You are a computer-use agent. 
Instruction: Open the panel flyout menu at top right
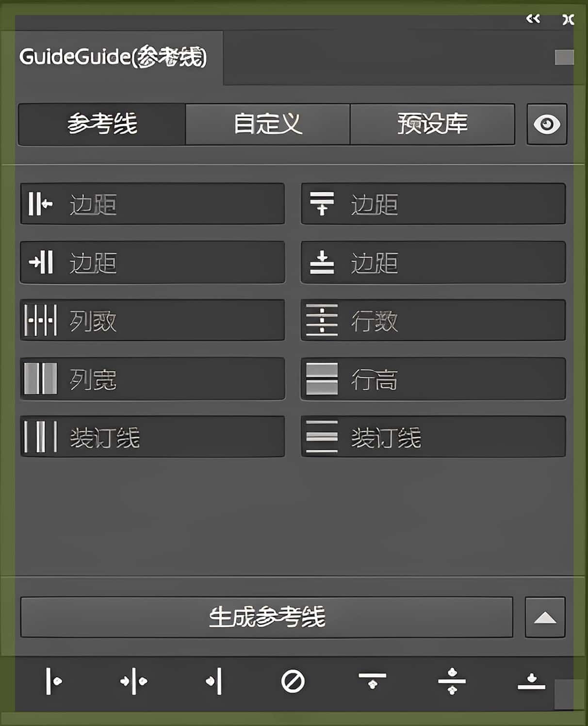[x=564, y=57]
